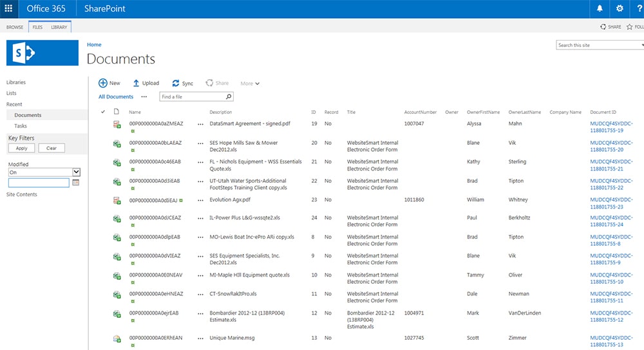The width and height of the screenshot is (644, 350).
Task: Open Tasks in the left navigation
Action: coord(21,126)
